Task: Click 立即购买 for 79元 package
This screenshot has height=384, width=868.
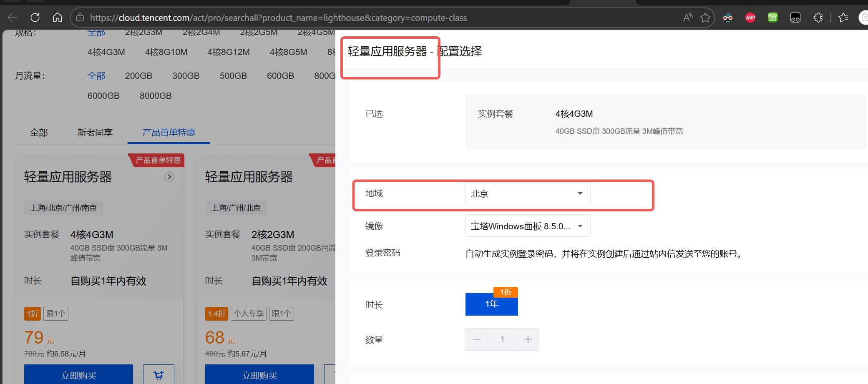Action: [78, 375]
